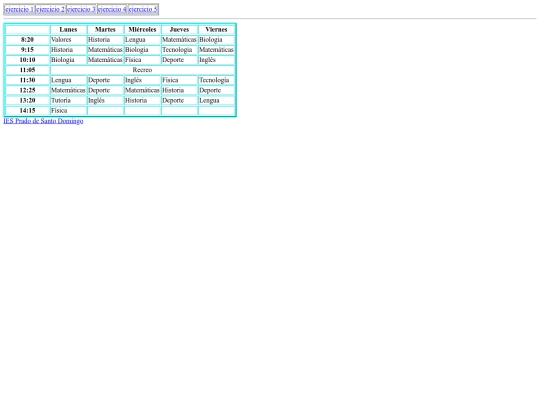Select the Tutoría cell
Viewport: 540px width, 405px height.
68,101
